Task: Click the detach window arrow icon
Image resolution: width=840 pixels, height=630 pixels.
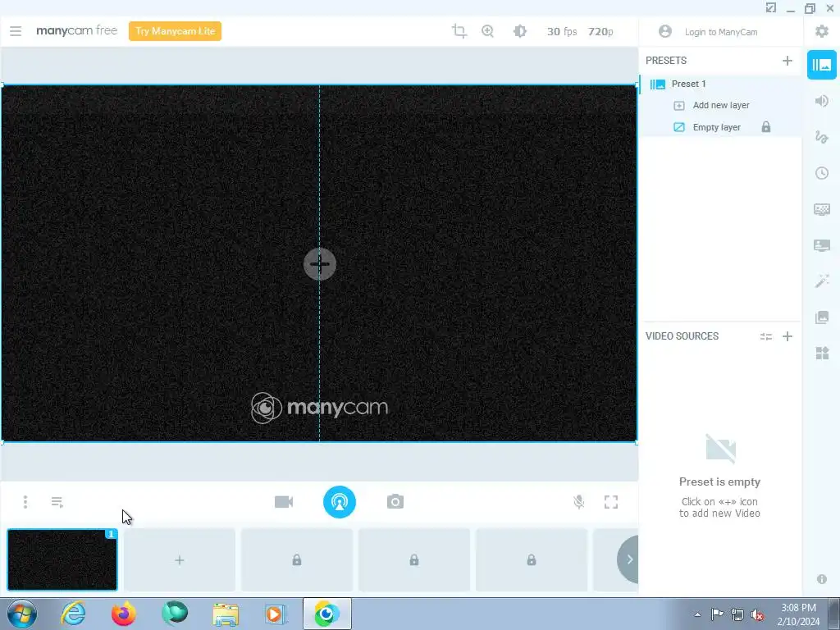Action: coord(770,8)
